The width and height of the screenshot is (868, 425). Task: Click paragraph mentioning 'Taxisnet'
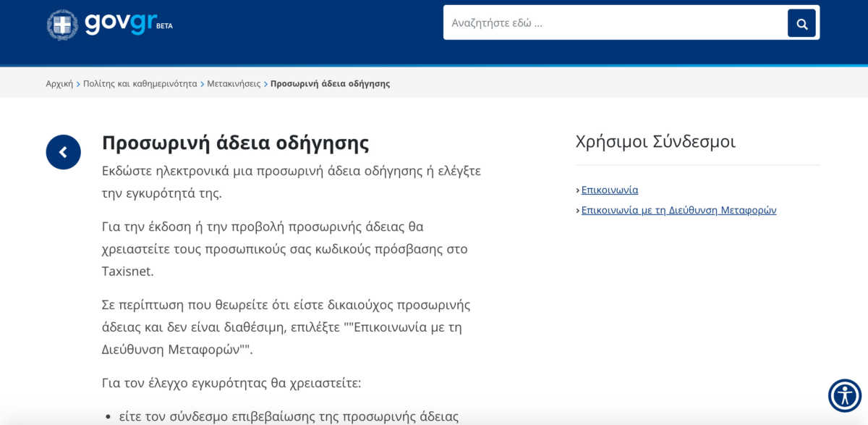[285, 249]
